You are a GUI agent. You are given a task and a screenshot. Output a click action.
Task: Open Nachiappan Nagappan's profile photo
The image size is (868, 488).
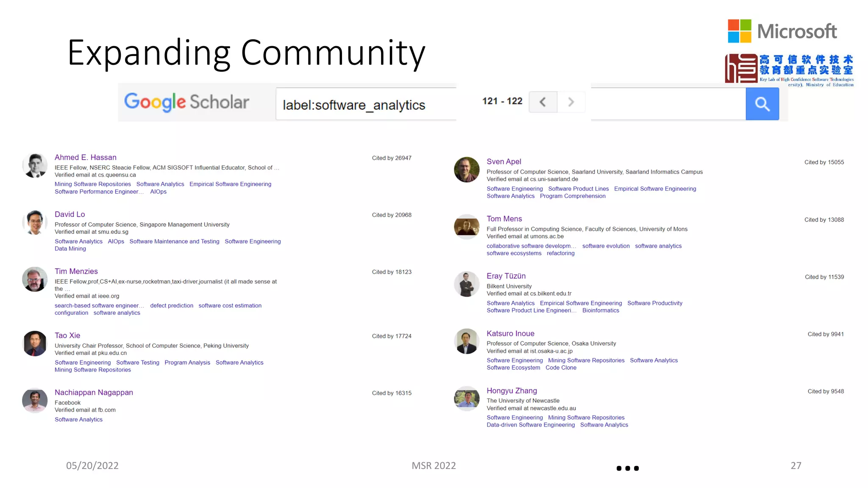pos(35,400)
